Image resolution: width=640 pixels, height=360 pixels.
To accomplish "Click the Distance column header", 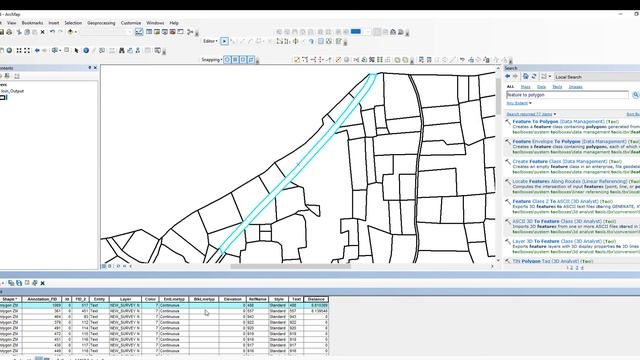I will click(x=316, y=299).
